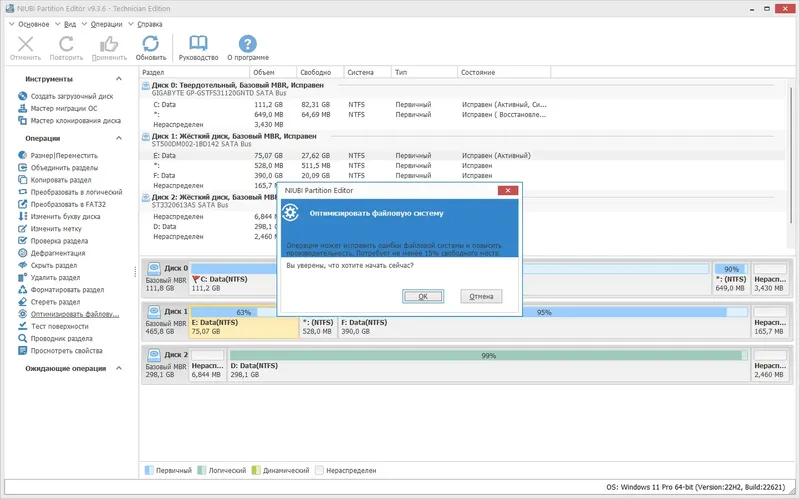Select the Диск 1 header row in list

[462, 140]
